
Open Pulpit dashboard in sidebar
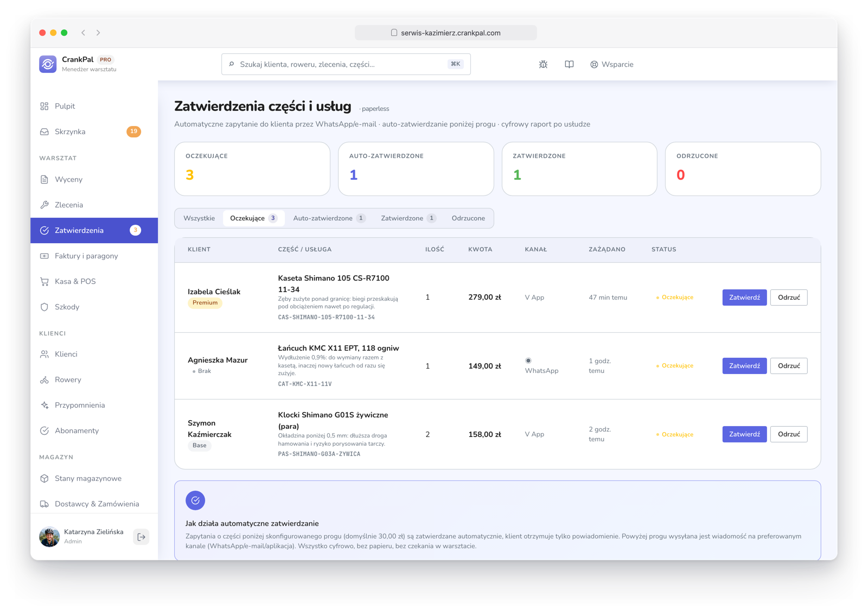coord(94,106)
